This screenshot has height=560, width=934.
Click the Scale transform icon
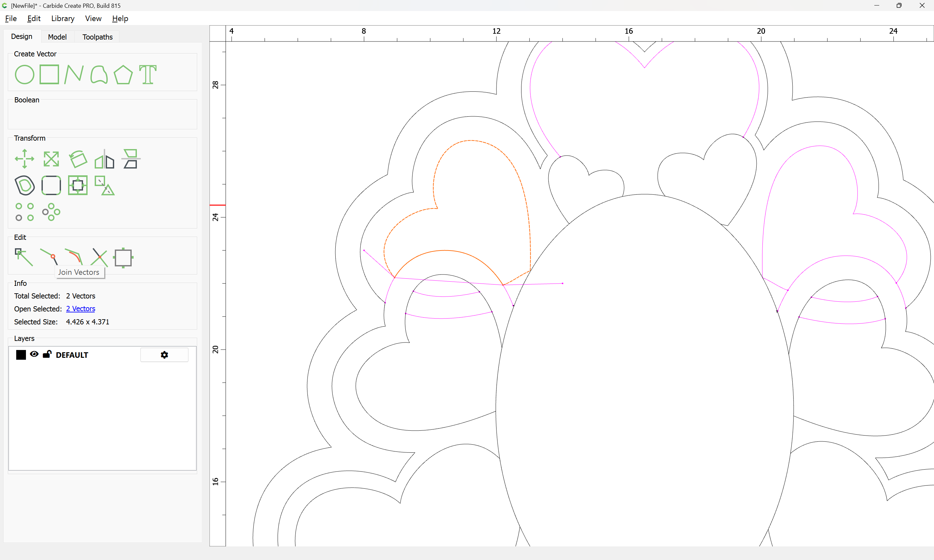click(x=51, y=158)
